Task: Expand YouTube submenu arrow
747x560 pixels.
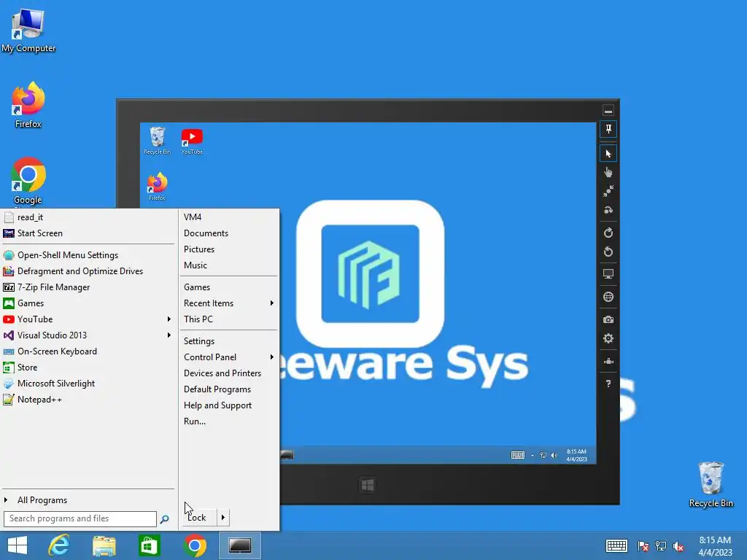Action: pyautogui.click(x=169, y=319)
